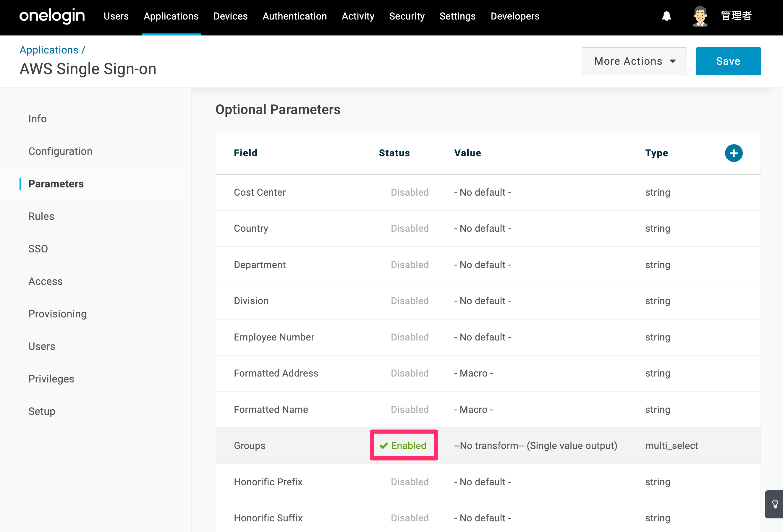The height and width of the screenshot is (532, 783).
Task: Open the Formatted Address parameter row
Action: (488, 373)
